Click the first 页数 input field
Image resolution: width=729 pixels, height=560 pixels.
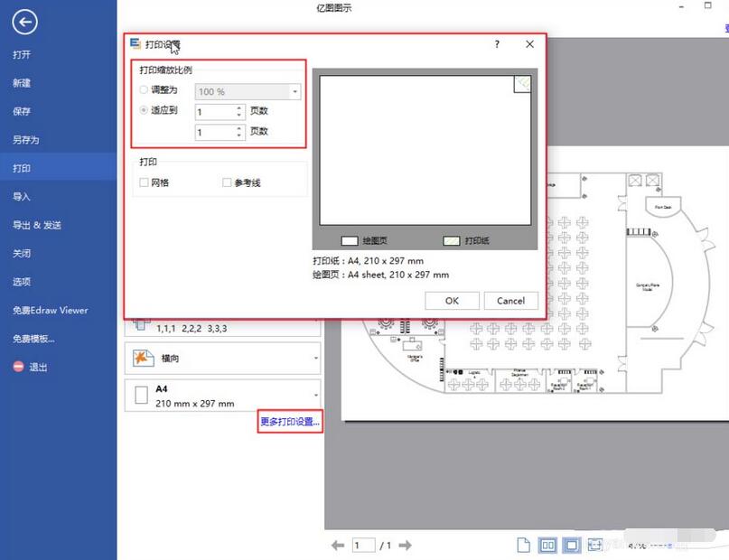(x=215, y=112)
